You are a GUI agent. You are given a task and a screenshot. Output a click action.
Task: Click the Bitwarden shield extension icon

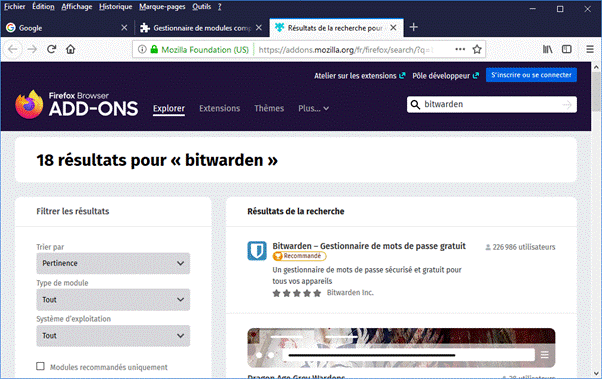tap(257, 251)
